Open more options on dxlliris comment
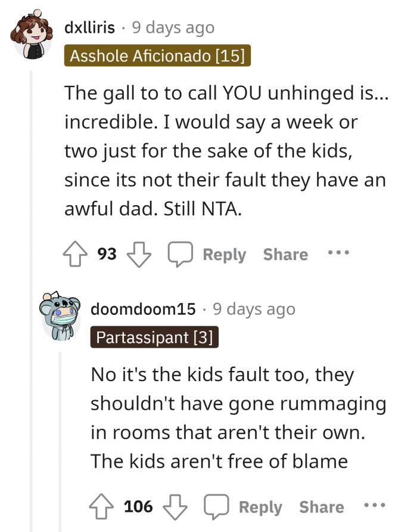This screenshot has height=532, width=417. pyautogui.click(x=339, y=253)
